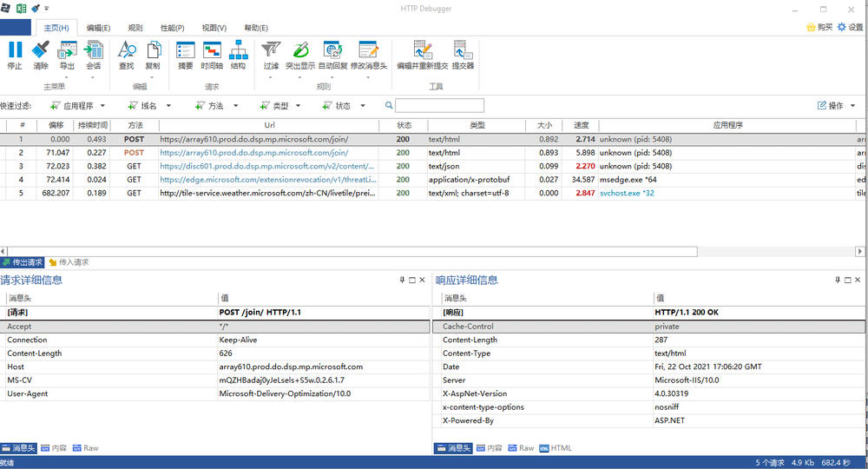This screenshot has width=868, height=469.
Task: Open 编辑并重新提交 (Edit and resubmit) tool
Action: pos(423,55)
